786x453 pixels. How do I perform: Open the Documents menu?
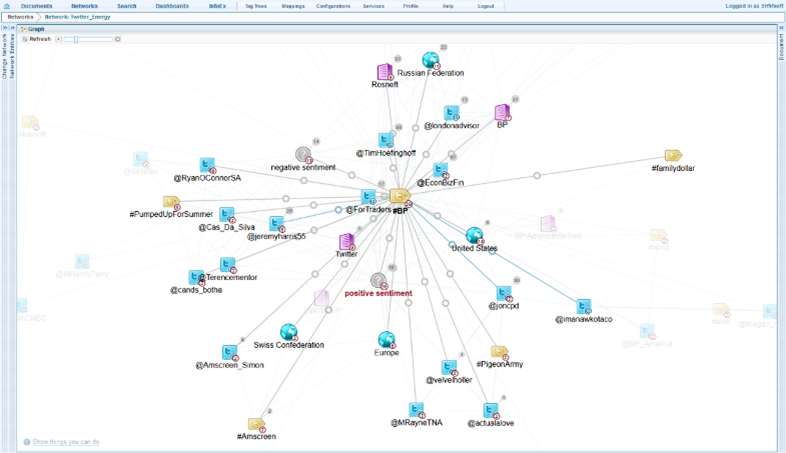pos(37,6)
